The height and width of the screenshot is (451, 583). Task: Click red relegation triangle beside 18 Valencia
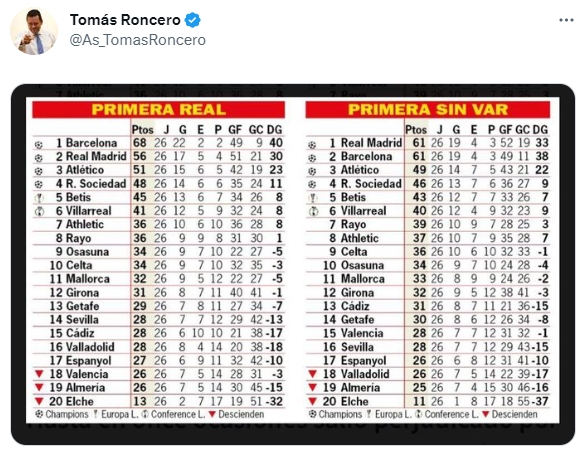(x=39, y=374)
